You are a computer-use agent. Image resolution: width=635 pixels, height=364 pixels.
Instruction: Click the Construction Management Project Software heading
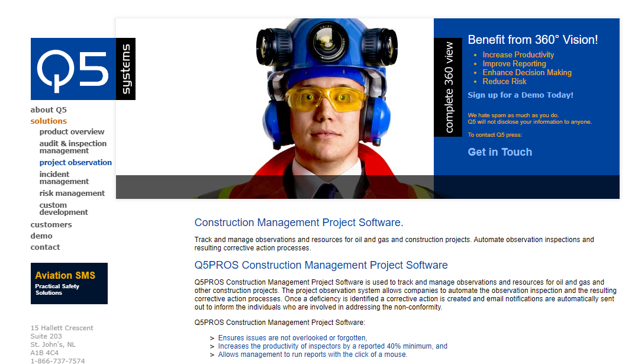pos(298,223)
